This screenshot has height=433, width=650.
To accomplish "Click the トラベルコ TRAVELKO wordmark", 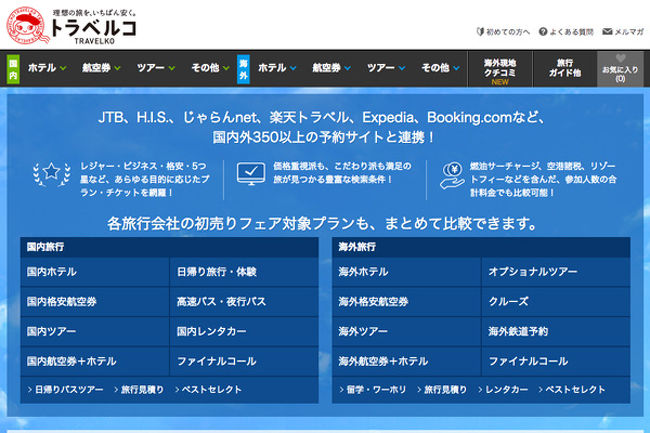I will pyautogui.click(x=93, y=29).
